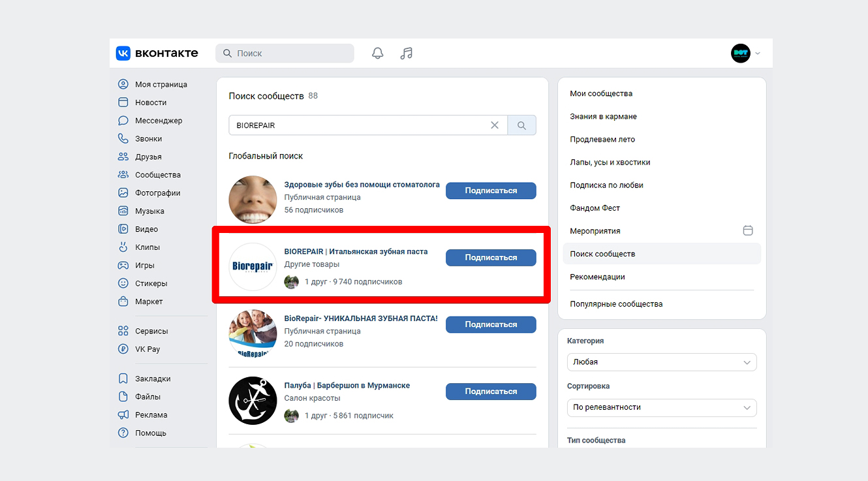Select Знания в кармане tab

pos(662,116)
